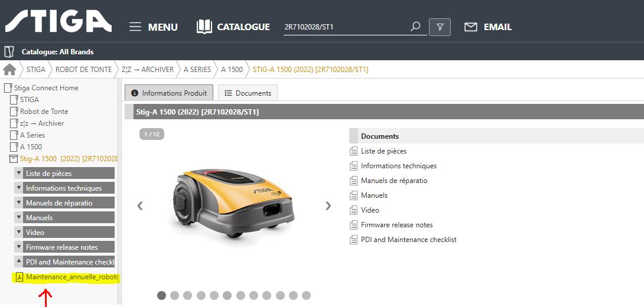Screen dimensions: 644x307
Task: Select first image carousel dot
Action: (162, 295)
